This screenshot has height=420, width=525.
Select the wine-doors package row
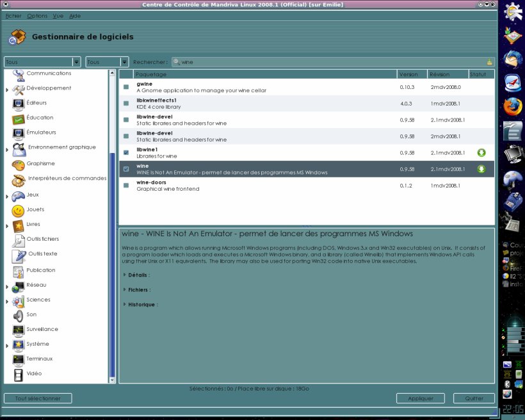(x=307, y=186)
